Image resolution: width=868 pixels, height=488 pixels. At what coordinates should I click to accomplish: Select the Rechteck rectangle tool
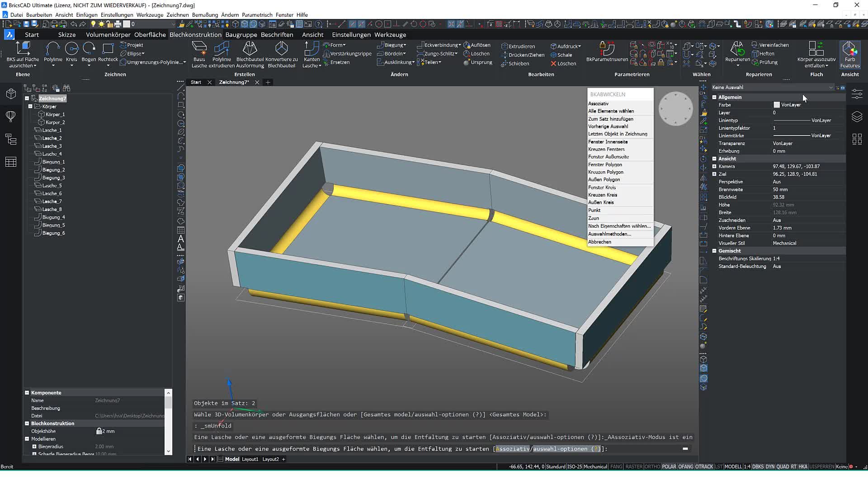click(108, 48)
